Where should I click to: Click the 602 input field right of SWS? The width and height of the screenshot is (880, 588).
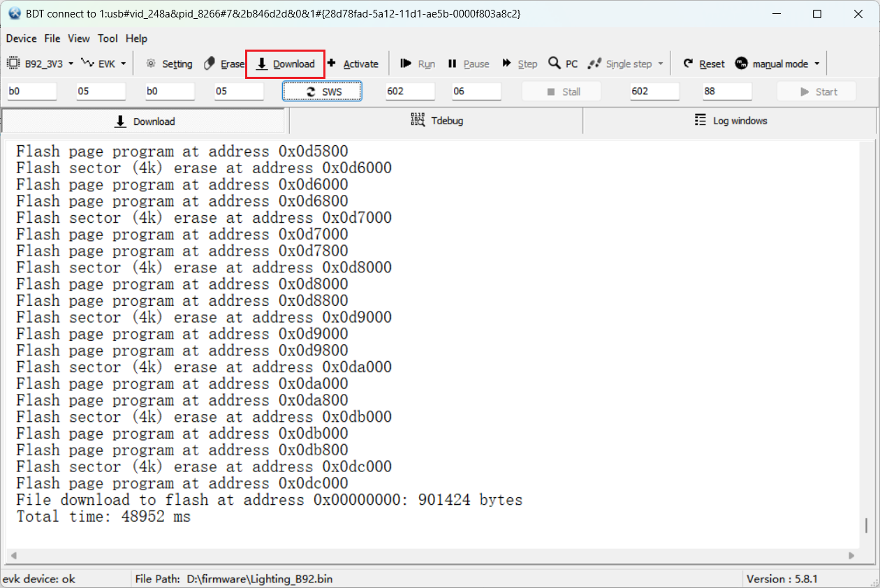point(410,91)
